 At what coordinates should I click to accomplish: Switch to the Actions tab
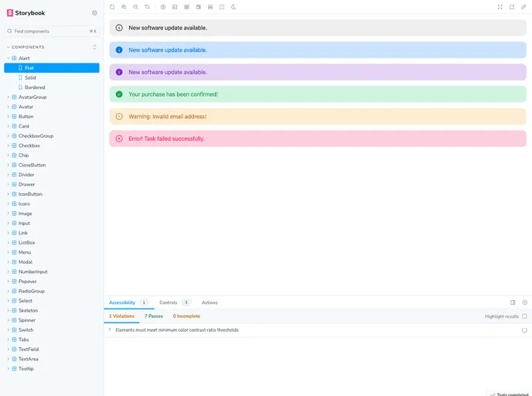[x=210, y=302]
